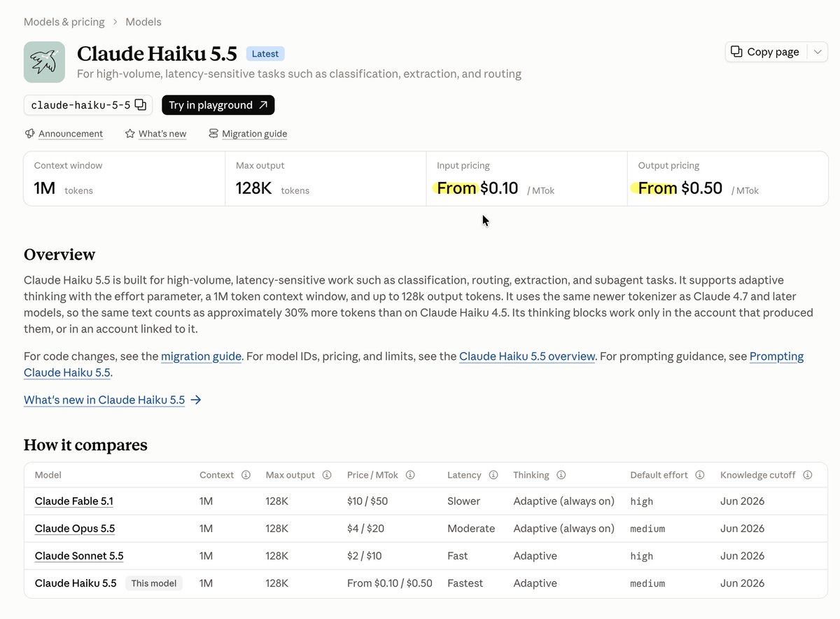Click the Copy page button
Image resolution: width=840 pixels, height=619 pixels.
(766, 52)
